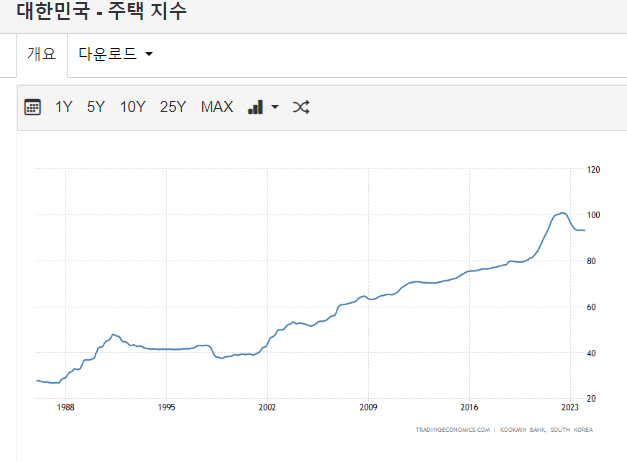Click the 1988 x-axis label
This screenshot has width=627, height=462.
[x=66, y=407]
